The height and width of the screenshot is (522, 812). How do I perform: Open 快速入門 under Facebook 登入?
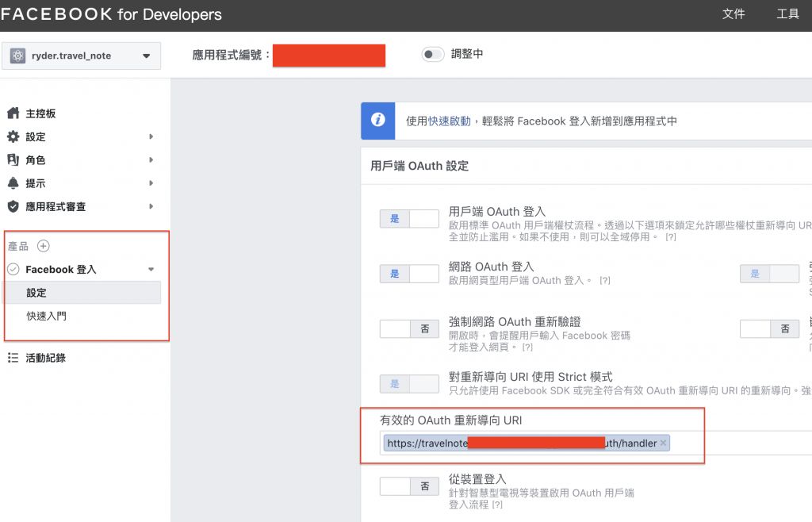pos(47,316)
